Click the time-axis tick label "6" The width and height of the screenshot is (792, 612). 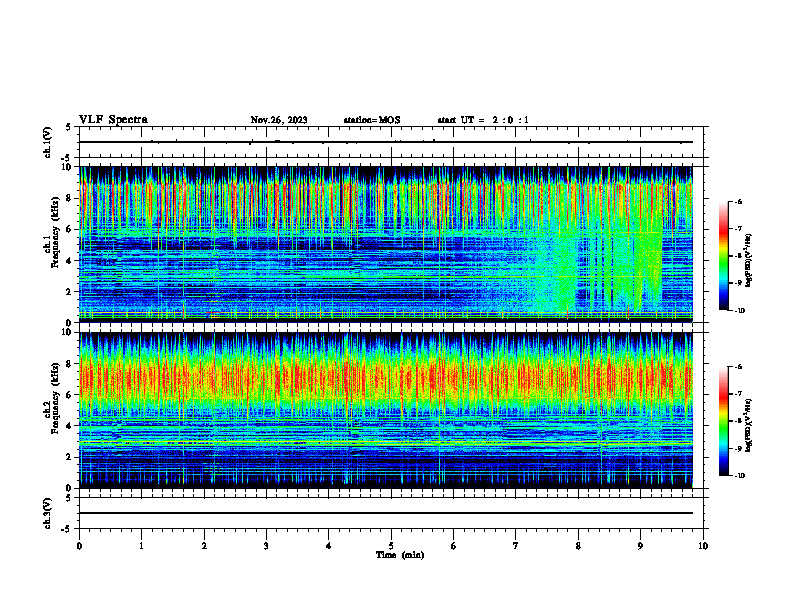454,546
